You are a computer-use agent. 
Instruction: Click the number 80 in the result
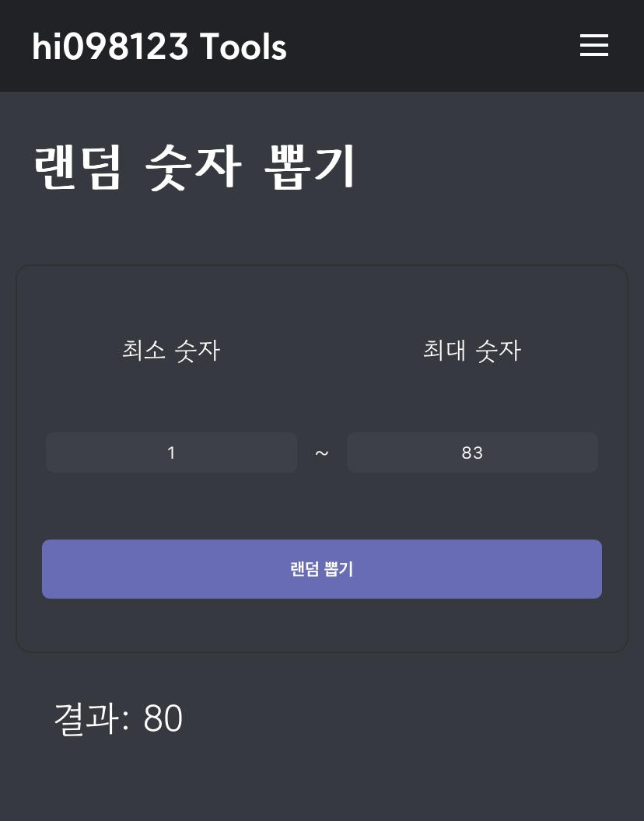[163, 719]
